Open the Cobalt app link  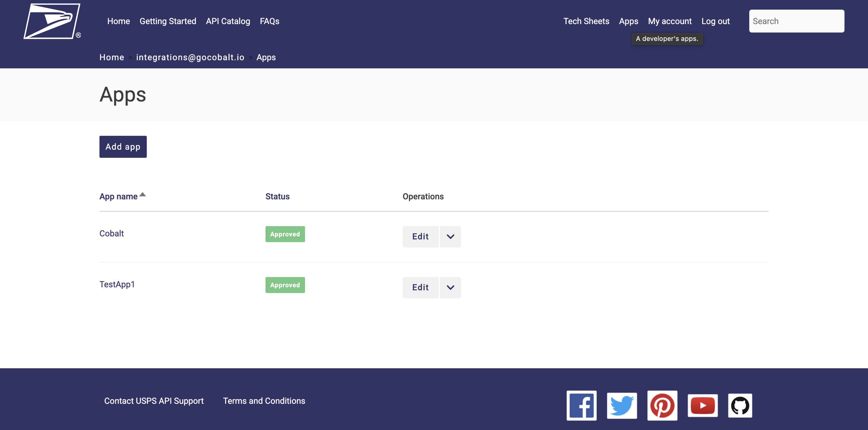[112, 233]
